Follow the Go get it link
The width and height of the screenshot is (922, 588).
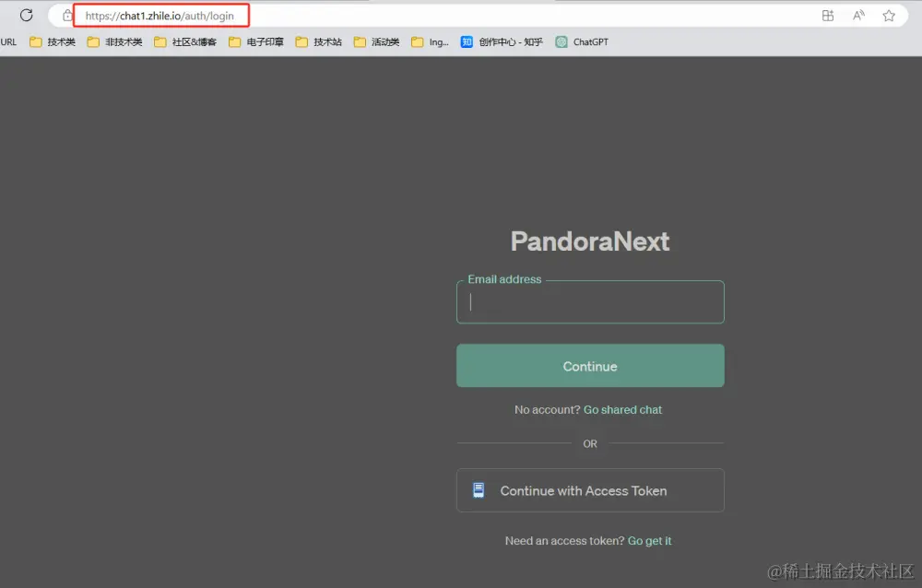tap(650, 541)
